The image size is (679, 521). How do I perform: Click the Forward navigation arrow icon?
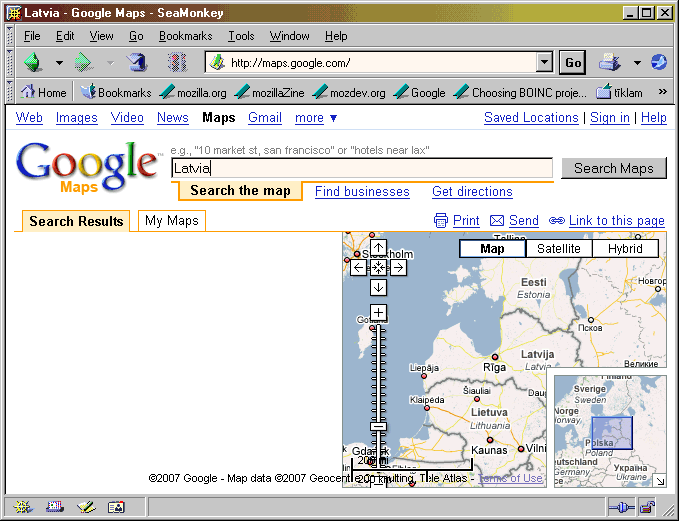tap(83, 63)
